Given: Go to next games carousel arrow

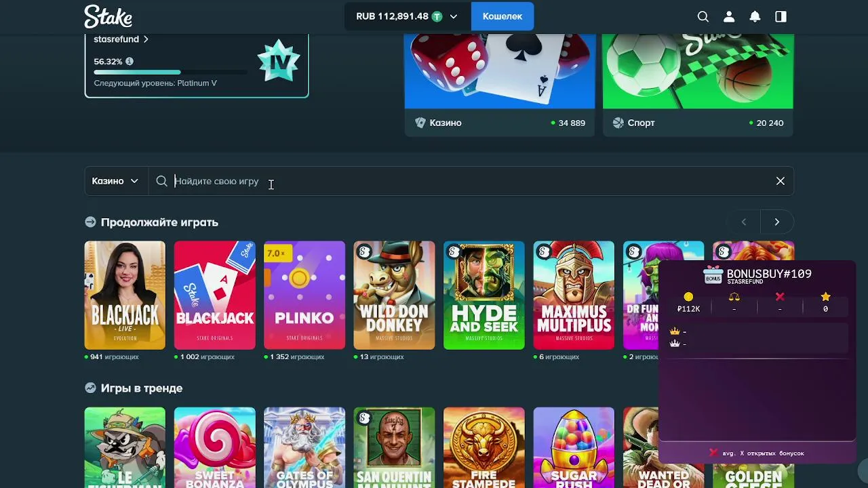Looking at the screenshot, I should [776, 222].
